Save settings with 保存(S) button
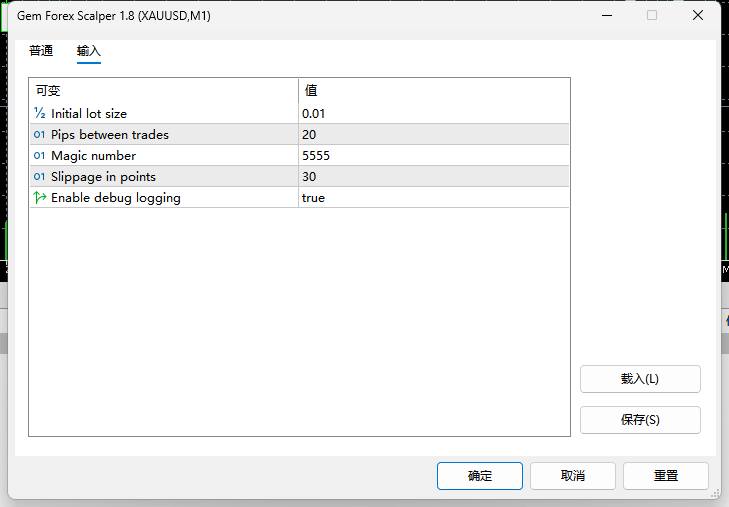The image size is (729, 507). click(640, 420)
